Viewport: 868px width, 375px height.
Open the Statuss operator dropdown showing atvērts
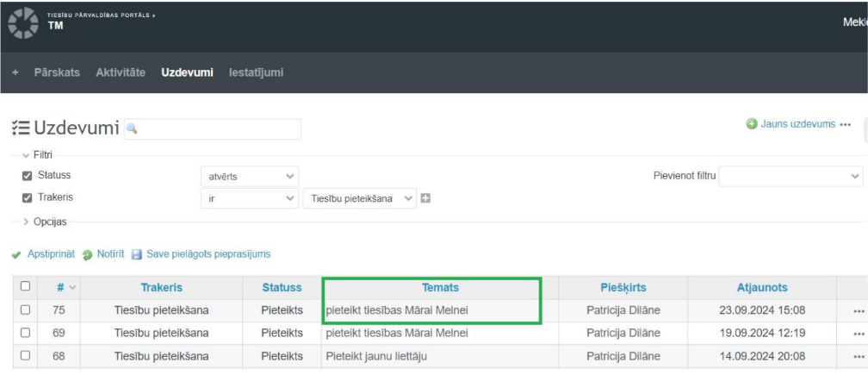click(x=250, y=176)
